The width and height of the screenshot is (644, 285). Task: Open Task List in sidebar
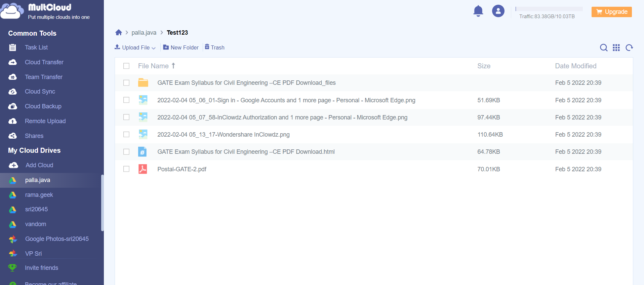point(36,47)
